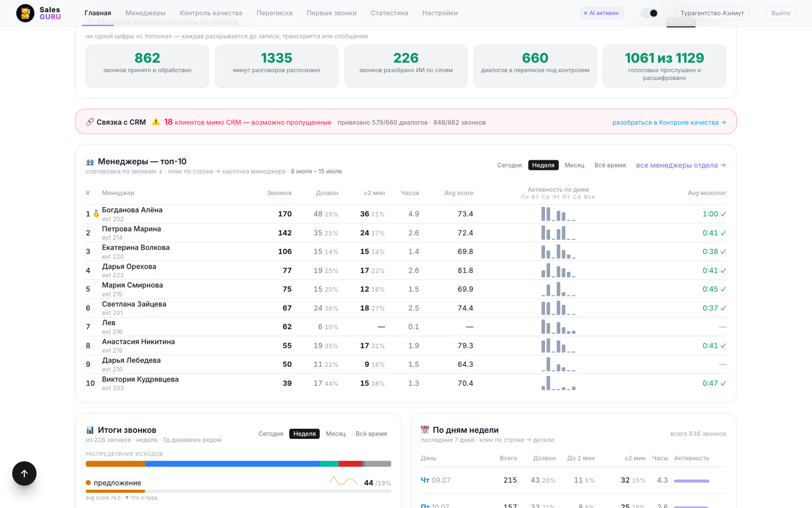Click the orange segment of the outcomes distribution bar

point(115,464)
